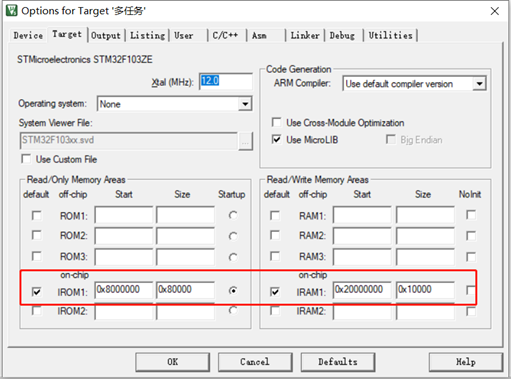Click the IRAM2 Size field
The image size is (511, 379).
pos(425,312)
